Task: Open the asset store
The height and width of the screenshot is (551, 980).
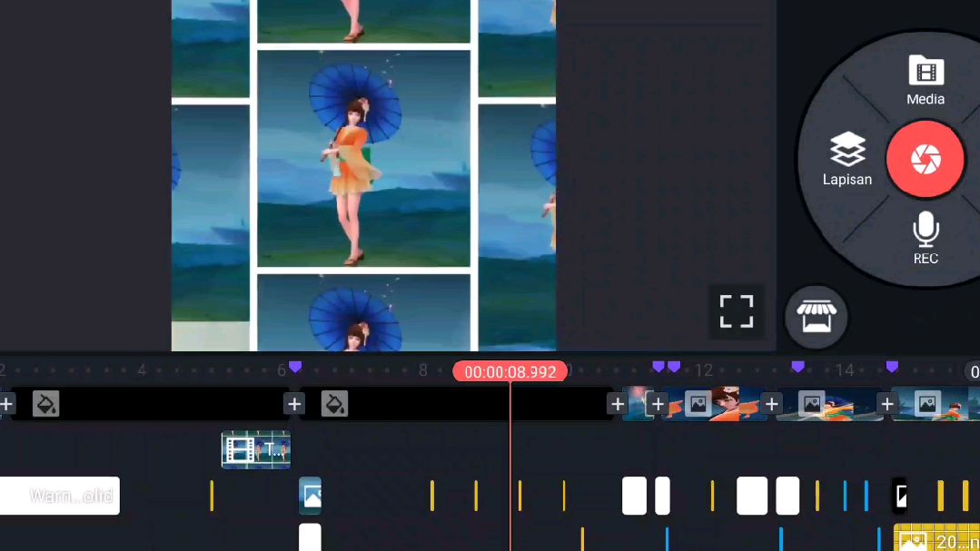Action: coord(817,317)
